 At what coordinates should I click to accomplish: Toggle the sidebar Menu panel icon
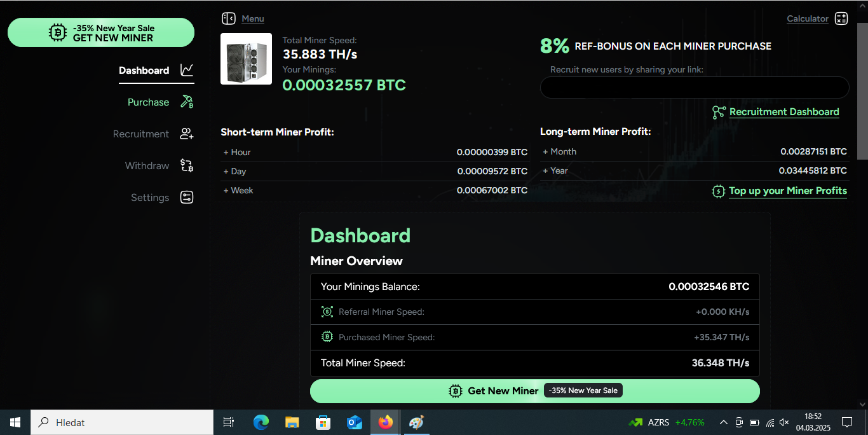pyautogui.click(x=229, y=18)
